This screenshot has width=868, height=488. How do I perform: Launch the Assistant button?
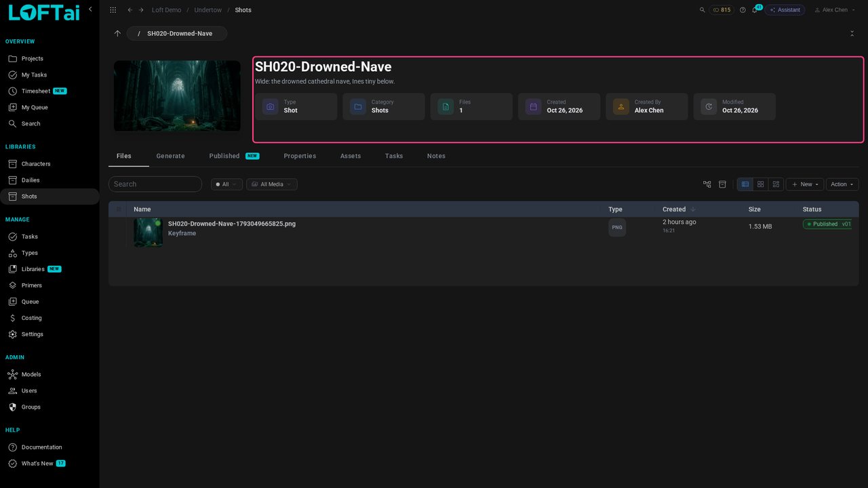pyautogui.click(x=785, y=10)
